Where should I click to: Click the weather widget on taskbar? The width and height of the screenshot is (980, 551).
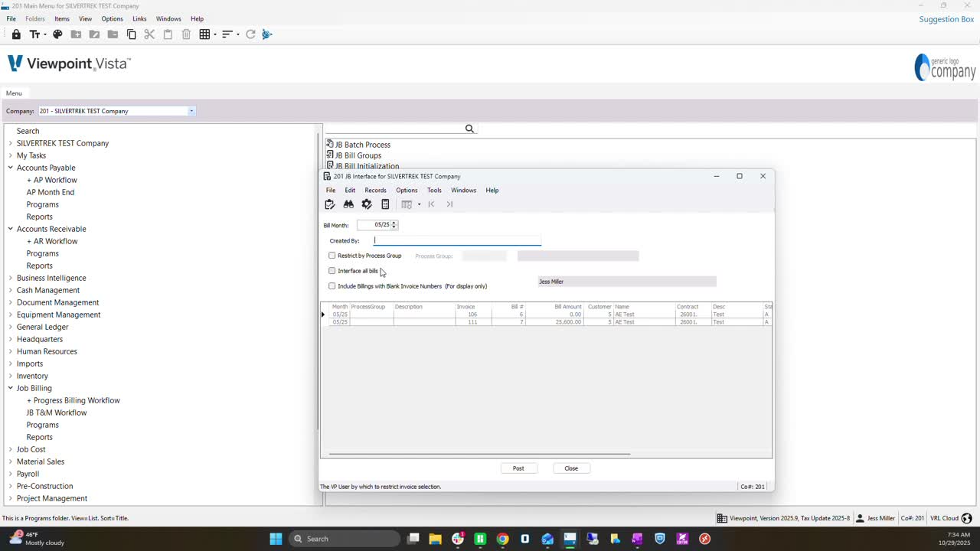(x=37, y=539)
